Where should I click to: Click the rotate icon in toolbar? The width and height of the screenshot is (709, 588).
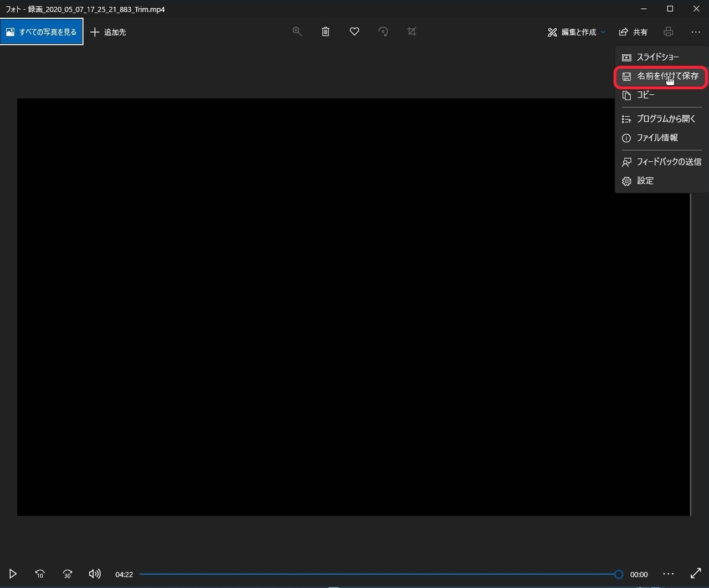click(x=383, y=32)
